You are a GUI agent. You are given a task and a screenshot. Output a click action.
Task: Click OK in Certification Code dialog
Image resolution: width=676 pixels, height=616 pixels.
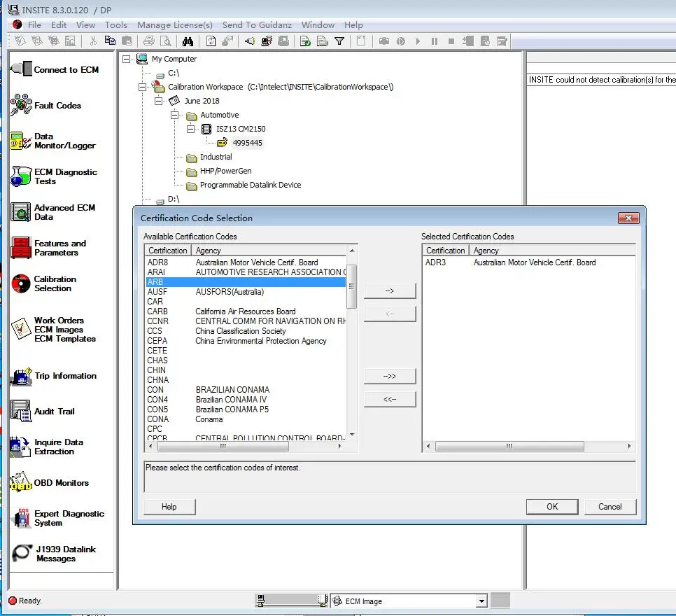click(552, 506)
